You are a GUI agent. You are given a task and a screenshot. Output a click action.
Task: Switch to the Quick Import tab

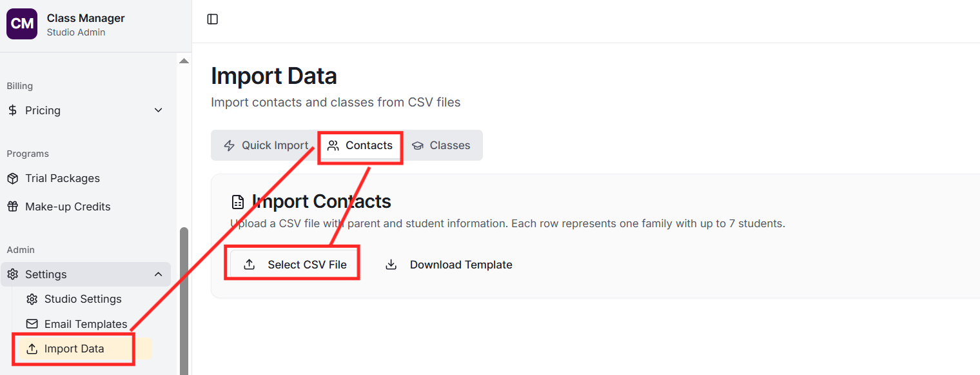coord(266,146)
